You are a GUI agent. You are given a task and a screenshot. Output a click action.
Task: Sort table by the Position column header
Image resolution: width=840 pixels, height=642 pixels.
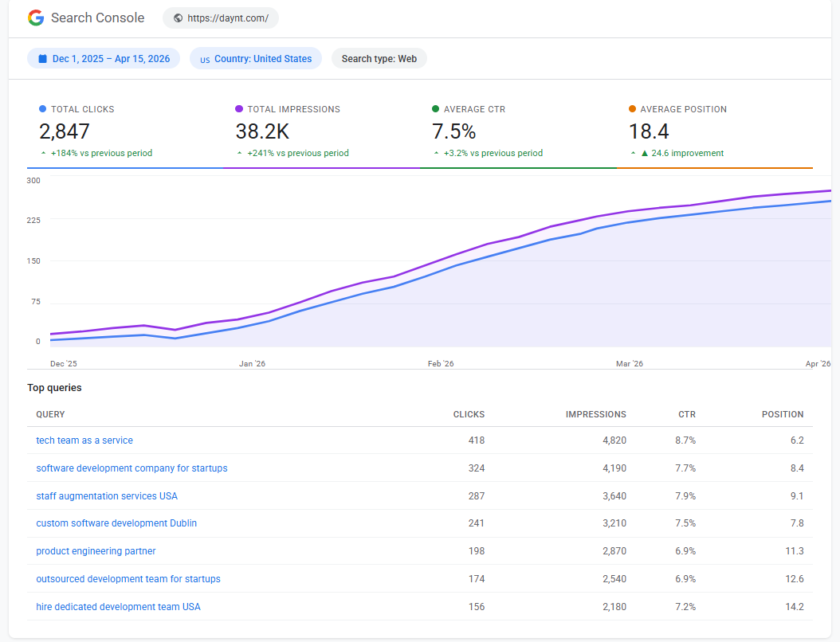pyautogui.click(x=783, y=414)
